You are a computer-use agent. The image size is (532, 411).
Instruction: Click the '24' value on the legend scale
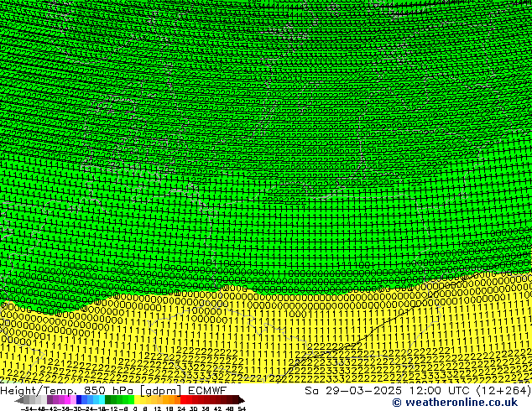[x=181, y=408]
